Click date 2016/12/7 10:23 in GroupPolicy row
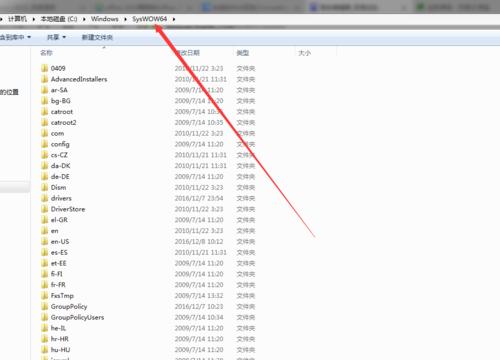The image size is (500, 360). pyautogui.click(x=199, y=307)
